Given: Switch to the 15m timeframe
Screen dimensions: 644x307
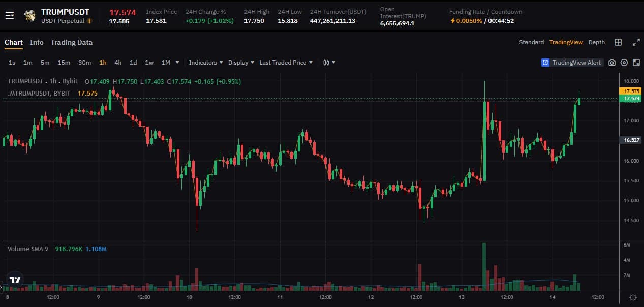Looking at the screenshot, I should pyautogui.click(x=64, y=63).
